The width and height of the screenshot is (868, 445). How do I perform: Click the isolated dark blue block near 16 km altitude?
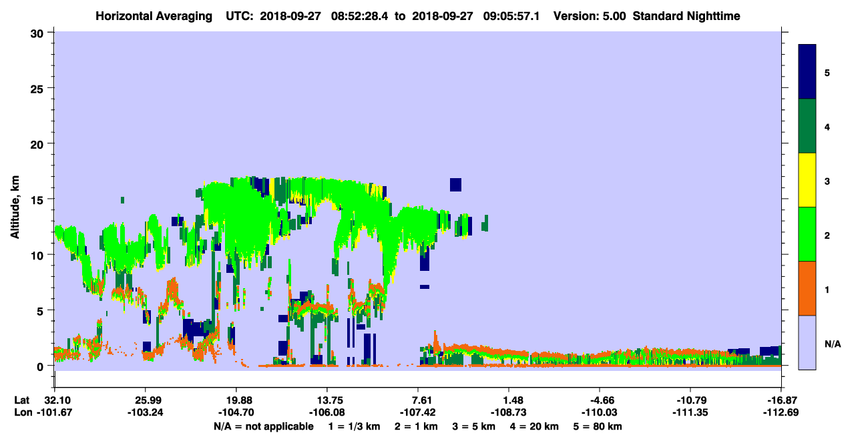click(455, 184)
